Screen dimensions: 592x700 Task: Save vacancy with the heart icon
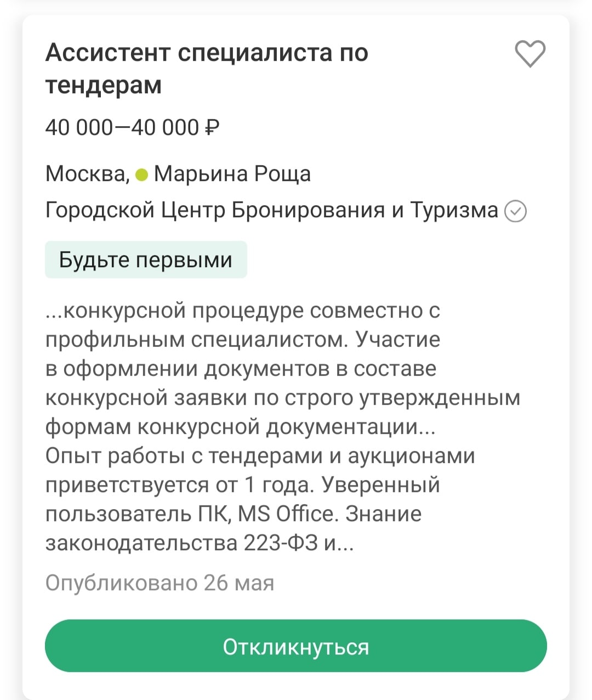pos(530,54)
